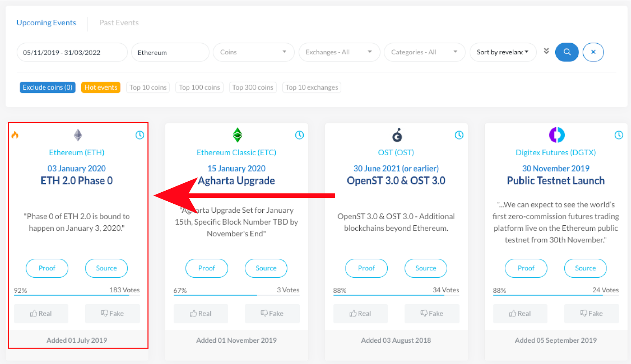This screenshot has height=364, width=631.
Task: Open Source for ETH 2.0 Phase 0
Action: click(106, 268)
